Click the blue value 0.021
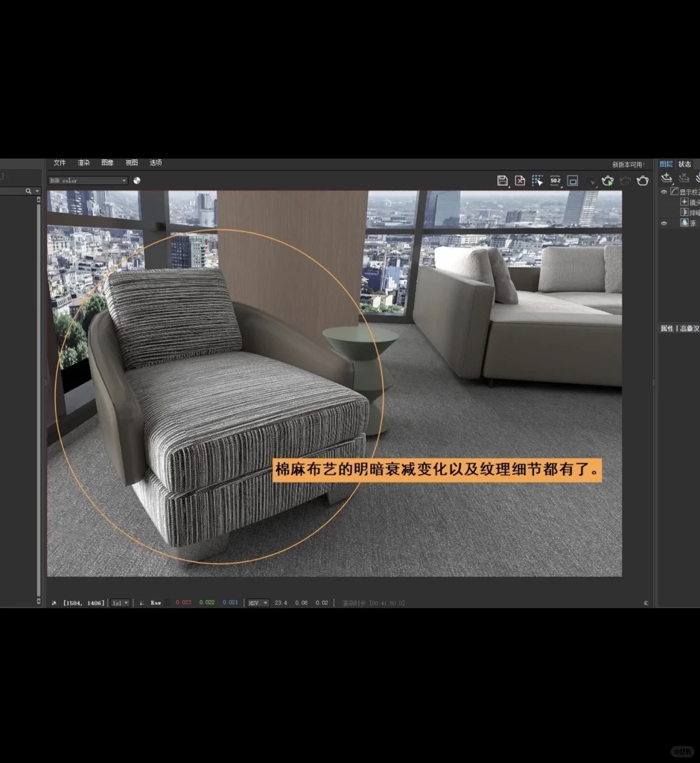 coord(230,602)
